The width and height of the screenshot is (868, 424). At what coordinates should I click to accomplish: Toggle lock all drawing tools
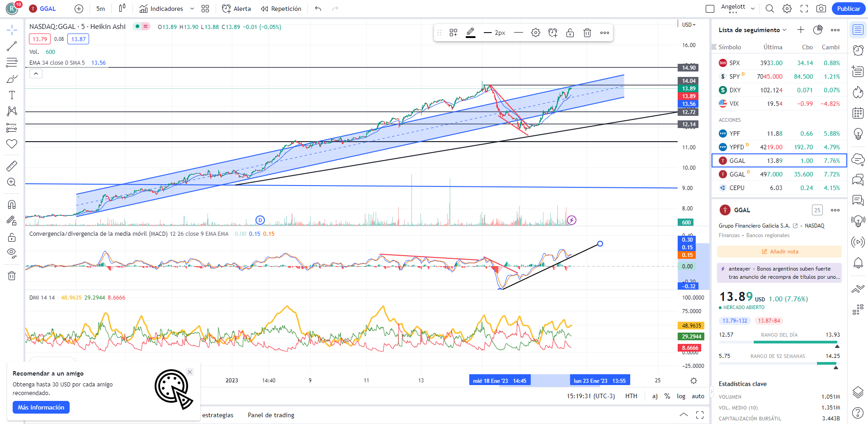(x=12, y=237)
